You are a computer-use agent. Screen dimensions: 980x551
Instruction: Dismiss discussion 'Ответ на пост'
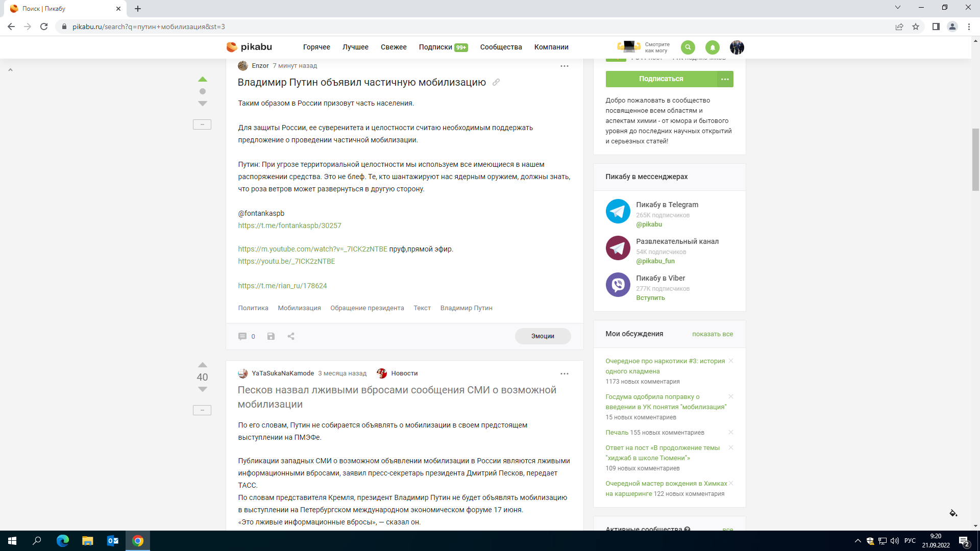click(731, 447)
